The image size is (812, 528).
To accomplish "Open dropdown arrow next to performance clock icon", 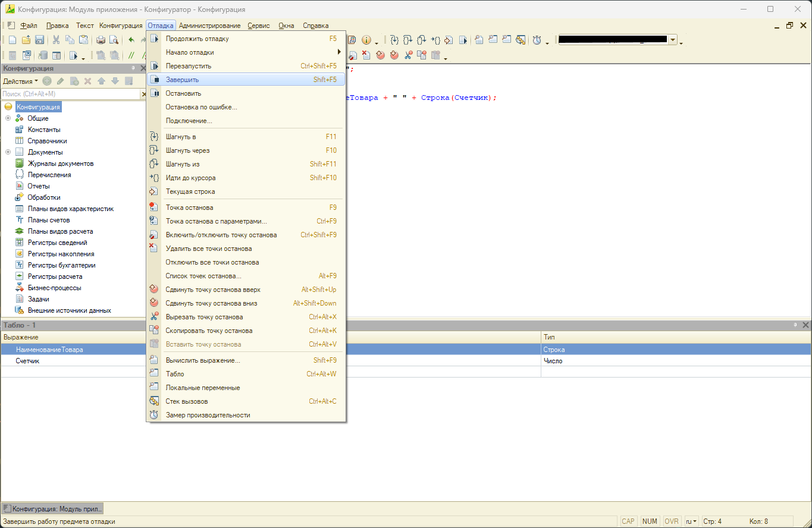I will pos(547,43).
